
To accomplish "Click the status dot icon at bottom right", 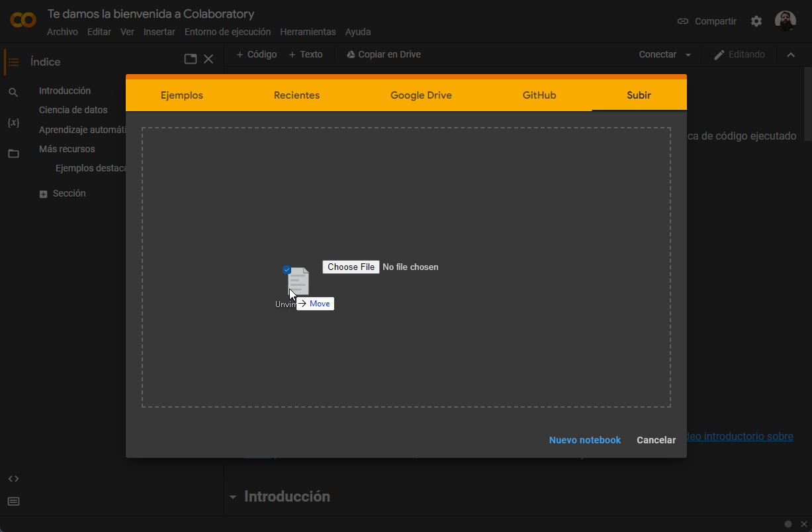I will (788, 524).
